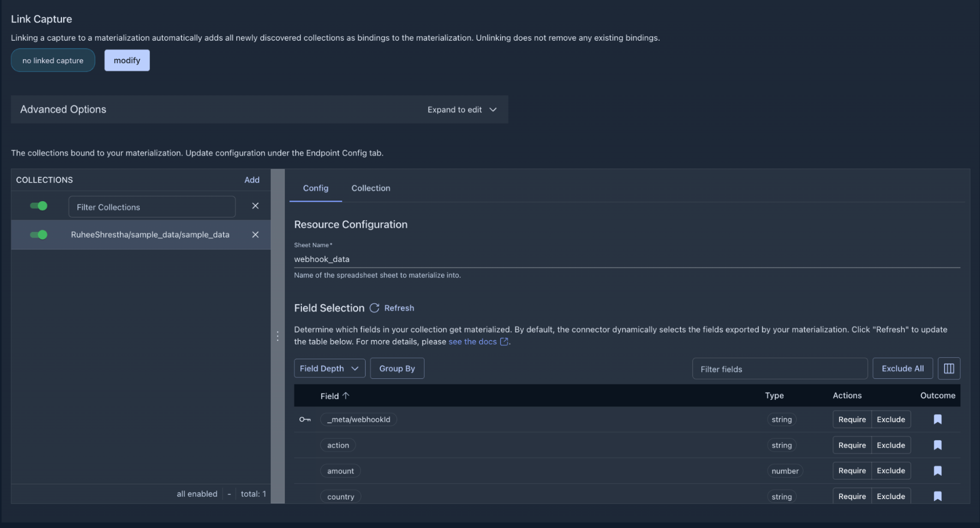This screenshot has width=980, height=528.
Task: Click the external link icon after see the docs
Action: [x=504, y=342]
